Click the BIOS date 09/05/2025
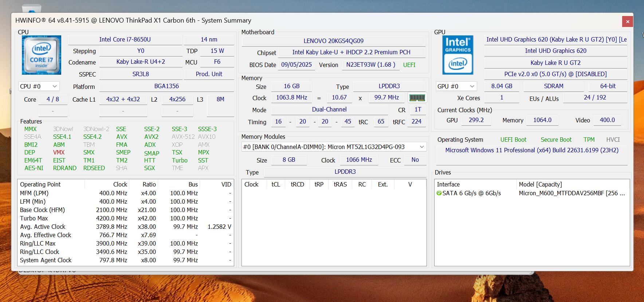 (297, 64)
